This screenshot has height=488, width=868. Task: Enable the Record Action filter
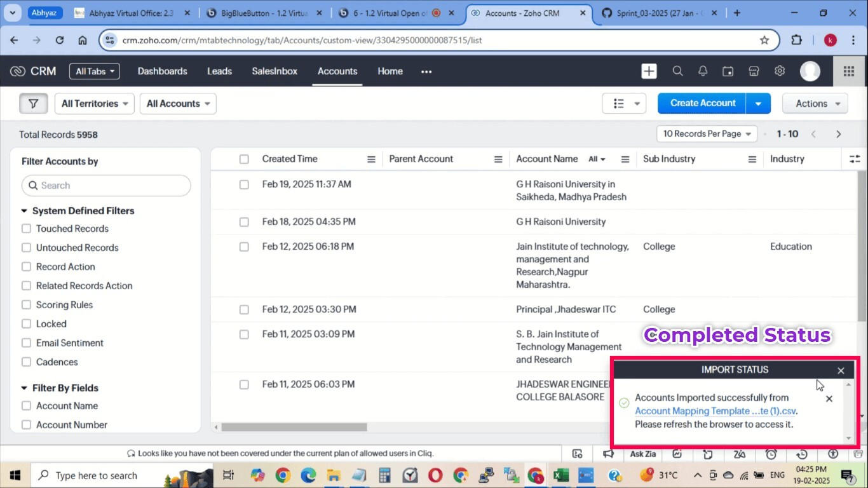[26, 267]
